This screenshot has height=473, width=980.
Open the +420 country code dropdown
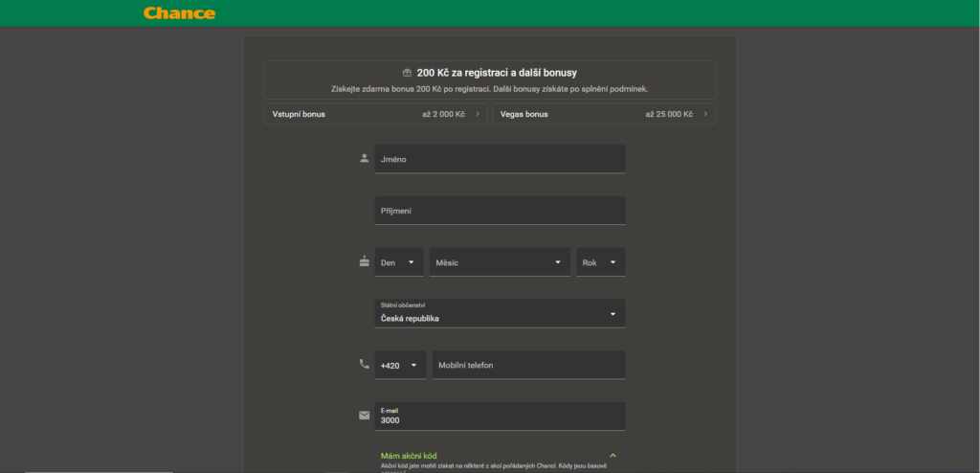coord(400,365)
